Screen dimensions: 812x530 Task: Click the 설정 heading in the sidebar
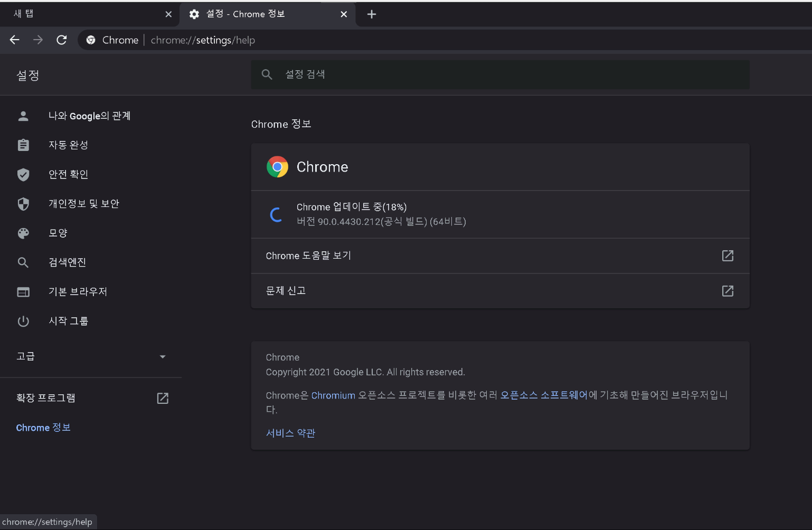coord(28,75)
